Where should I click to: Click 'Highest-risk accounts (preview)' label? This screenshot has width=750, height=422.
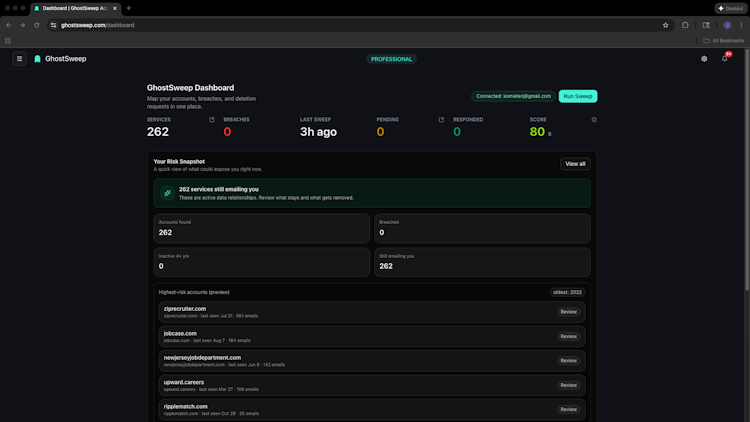pos(194,292)
